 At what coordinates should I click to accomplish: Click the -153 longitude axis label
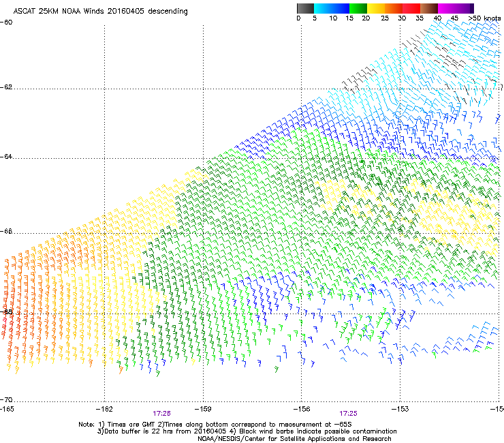(x=400, y=409)
